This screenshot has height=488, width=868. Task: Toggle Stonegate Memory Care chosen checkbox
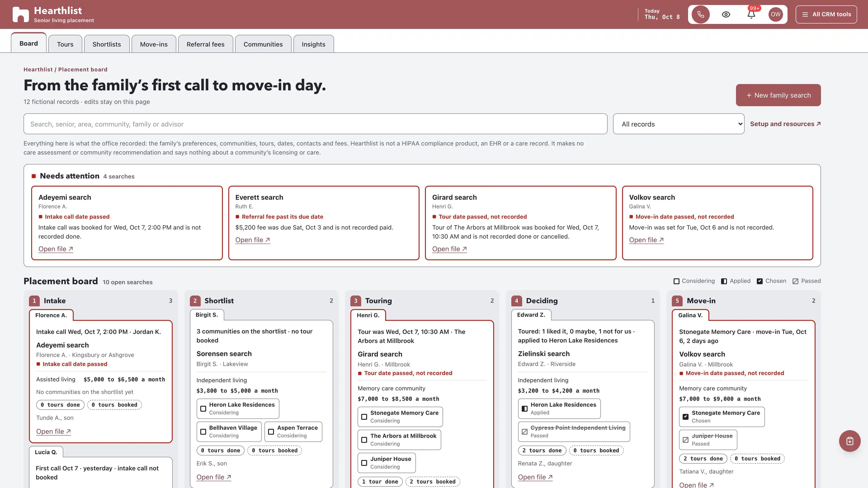[686, 417]
